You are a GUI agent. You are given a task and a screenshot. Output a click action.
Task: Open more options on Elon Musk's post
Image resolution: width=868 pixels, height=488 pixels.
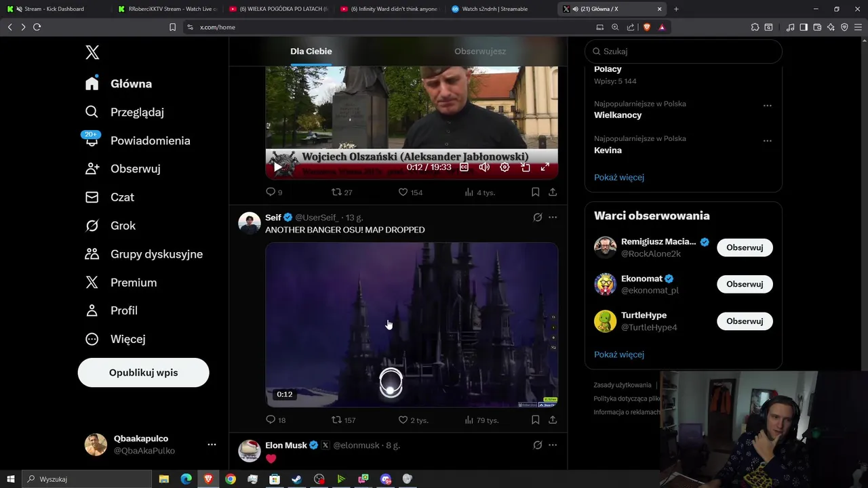click(x=553, y=445)
